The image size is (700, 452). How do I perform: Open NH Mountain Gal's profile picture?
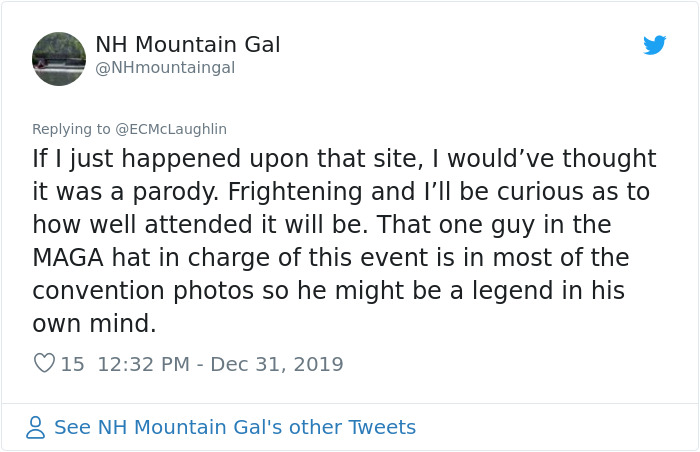[59, 58]
